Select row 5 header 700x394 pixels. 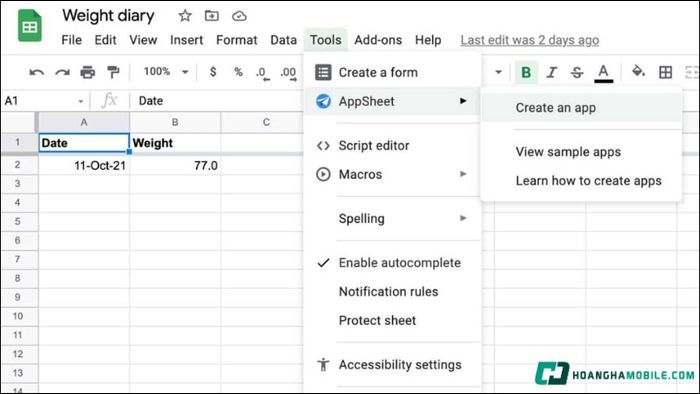pyautogui.click(x=18, y=221)
